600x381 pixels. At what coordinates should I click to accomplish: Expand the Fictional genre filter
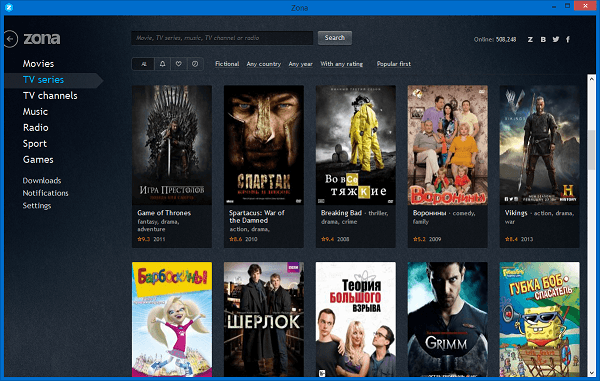pyautogui.click(x=227, y=64)
